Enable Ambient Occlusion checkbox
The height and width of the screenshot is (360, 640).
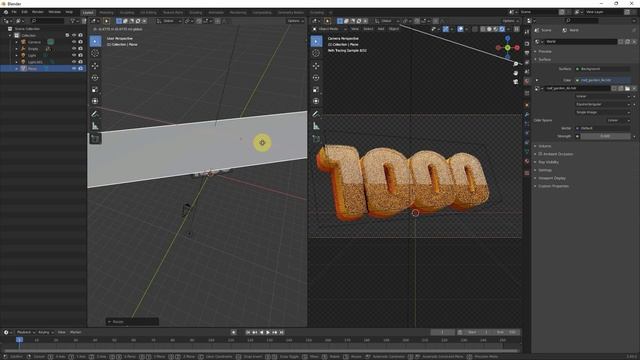pos(540,154)
